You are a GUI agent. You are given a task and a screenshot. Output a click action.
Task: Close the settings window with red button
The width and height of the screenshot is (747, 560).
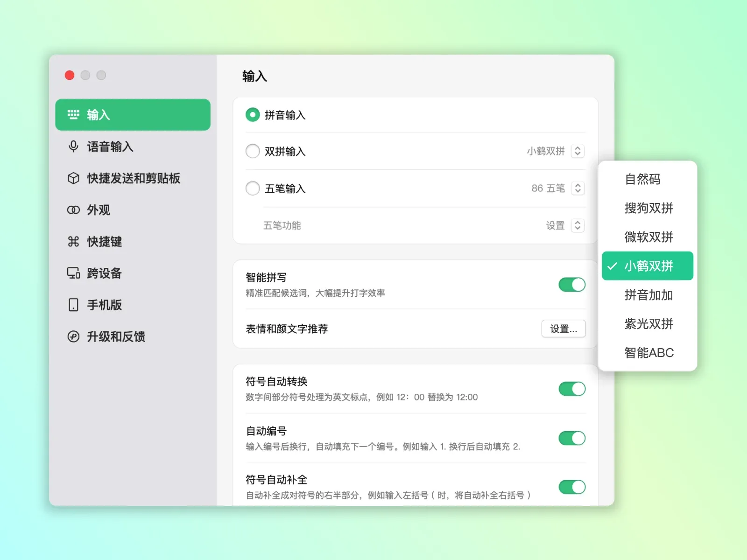[70, 75]
